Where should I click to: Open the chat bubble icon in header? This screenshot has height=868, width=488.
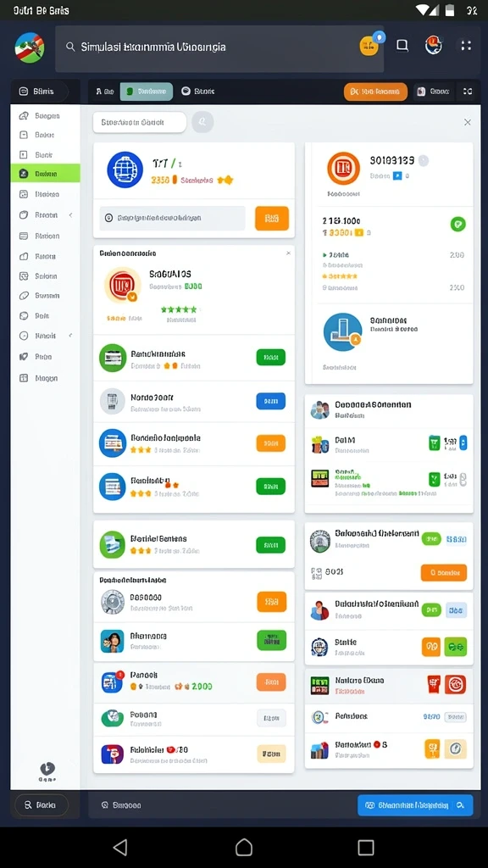tap(402, 46)
